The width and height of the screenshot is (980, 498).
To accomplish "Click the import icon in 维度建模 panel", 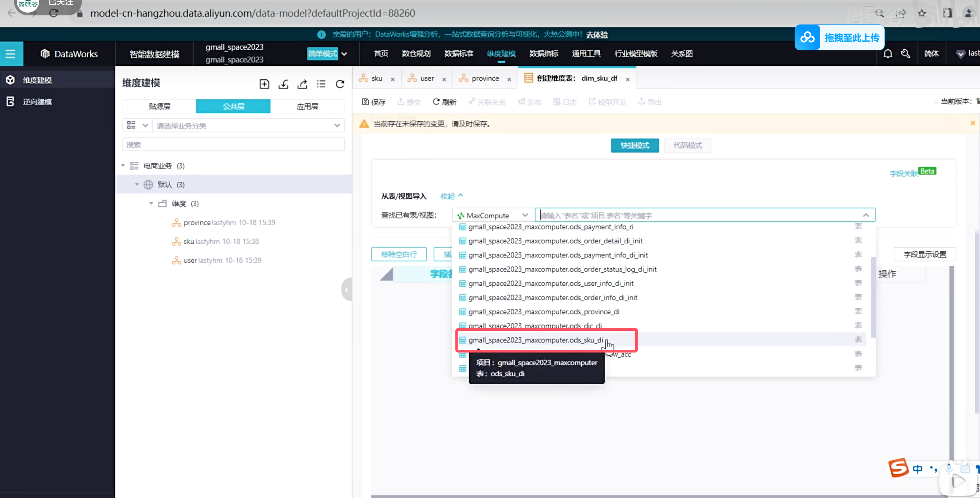I will [x=283, y=84].
